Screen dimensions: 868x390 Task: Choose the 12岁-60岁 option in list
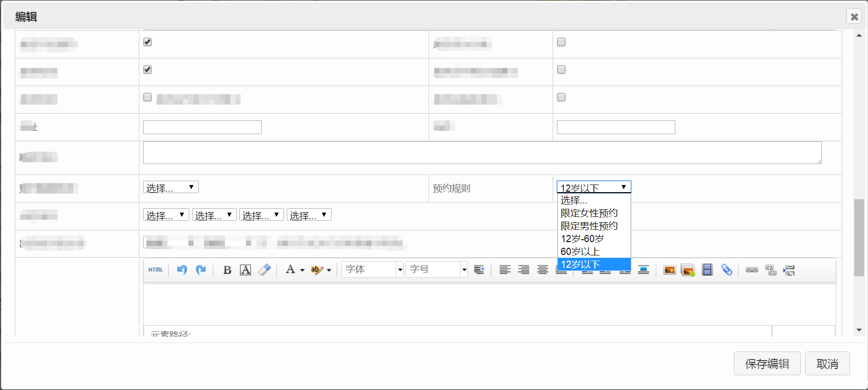582,239
